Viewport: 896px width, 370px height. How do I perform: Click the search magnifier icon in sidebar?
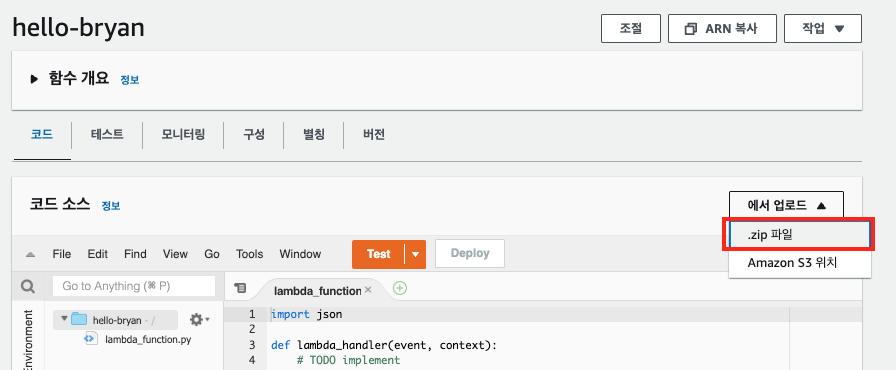(x=28, y=286)
